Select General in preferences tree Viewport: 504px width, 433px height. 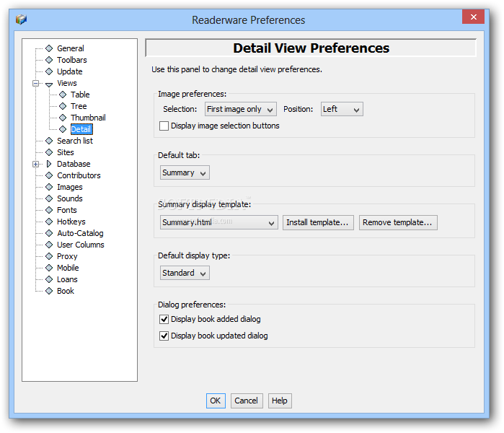[x=71, y=48]
